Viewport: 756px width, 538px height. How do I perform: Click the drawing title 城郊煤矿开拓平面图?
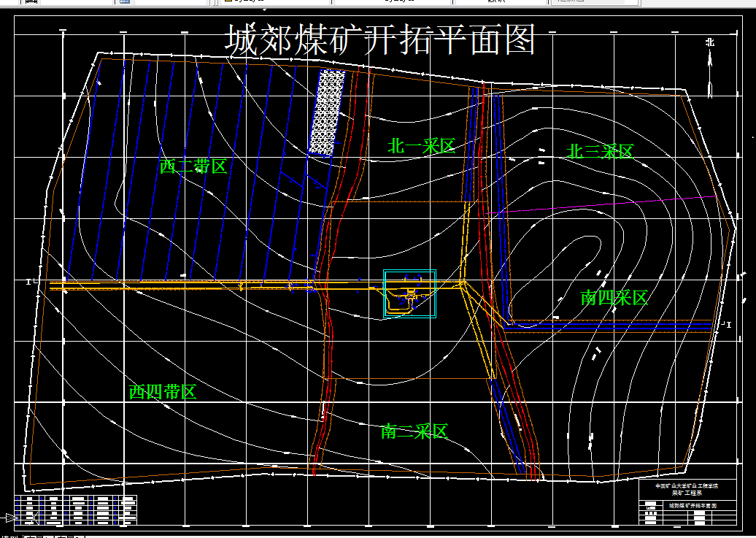coord(379,39)
